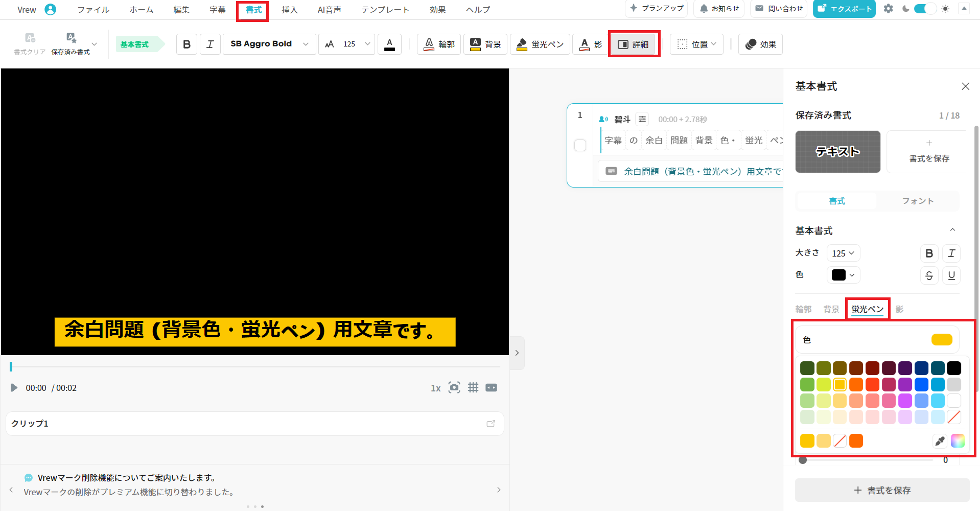Click the 効果 effects toolbar button
The width and height of the screenshot is (980, 511).
click(x=760, y=44)
